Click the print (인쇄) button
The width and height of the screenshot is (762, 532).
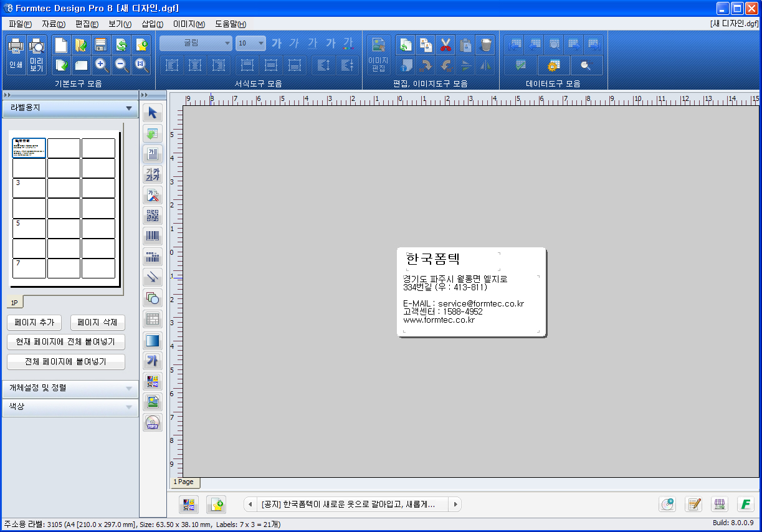coord(16,55)
